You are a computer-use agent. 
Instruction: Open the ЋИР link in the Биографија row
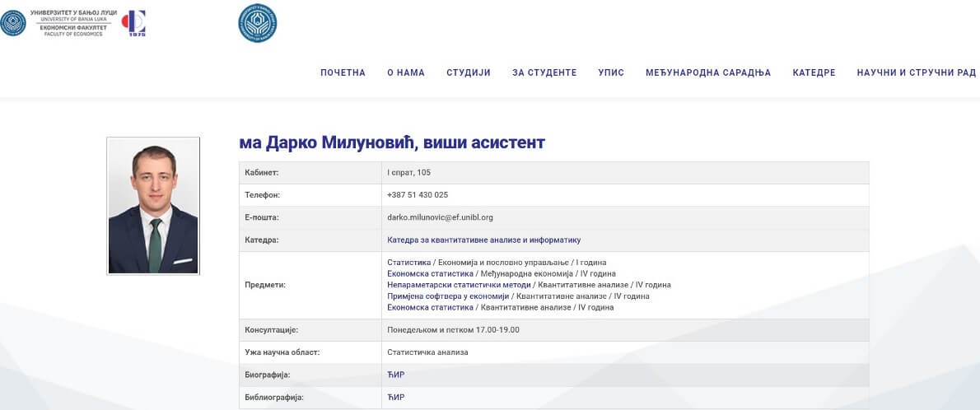click(x=395, y=375)
